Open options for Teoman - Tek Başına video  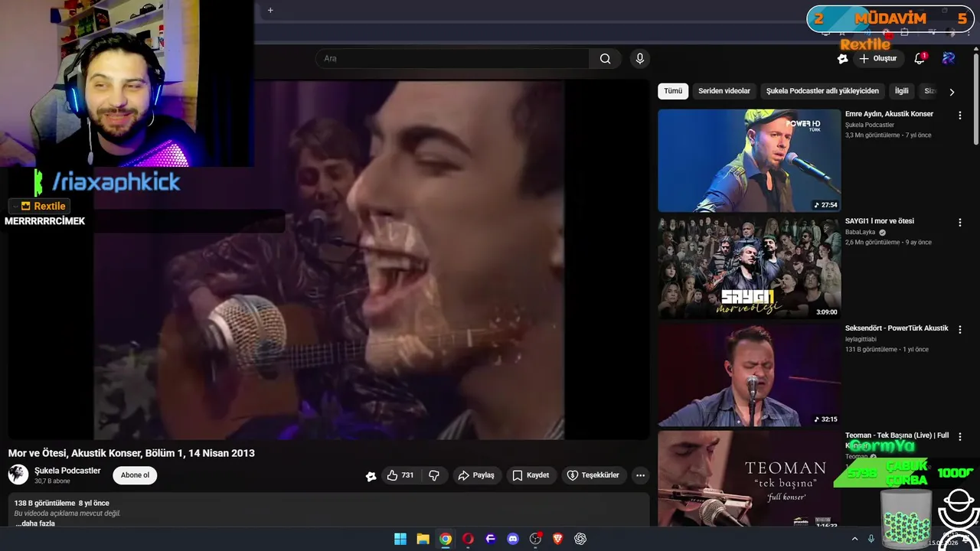[x=959, y=436]
